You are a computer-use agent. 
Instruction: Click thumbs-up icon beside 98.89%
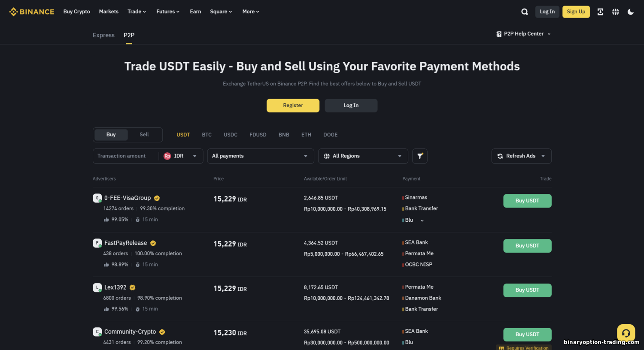(106, 265)
